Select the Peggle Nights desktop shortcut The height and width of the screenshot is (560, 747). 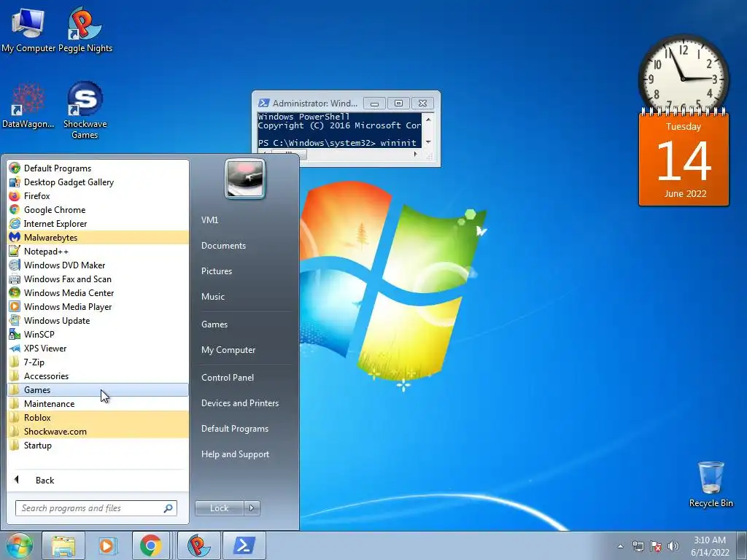85,29
